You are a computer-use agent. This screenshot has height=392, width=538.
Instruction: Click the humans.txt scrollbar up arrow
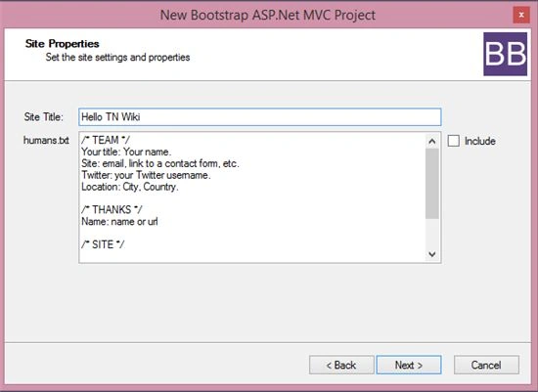pos(432,141)
